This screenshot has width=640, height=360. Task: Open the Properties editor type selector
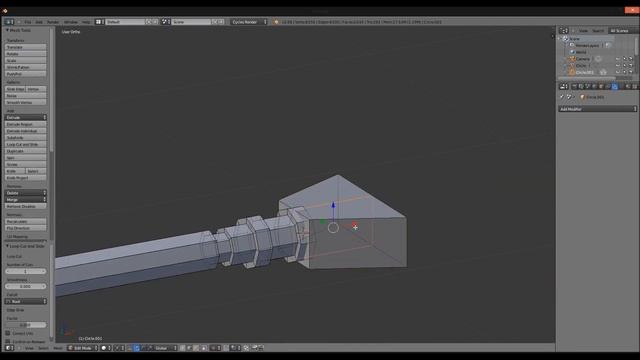pos(563,87)
